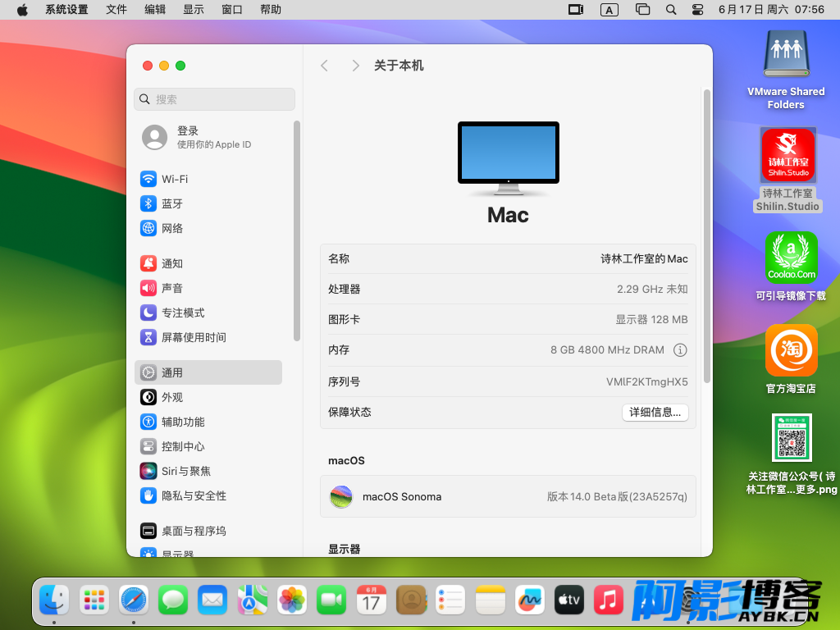Launch Safari from the Dock
The height and width of the screenshot is (630, 840).
tap(134, 600)
